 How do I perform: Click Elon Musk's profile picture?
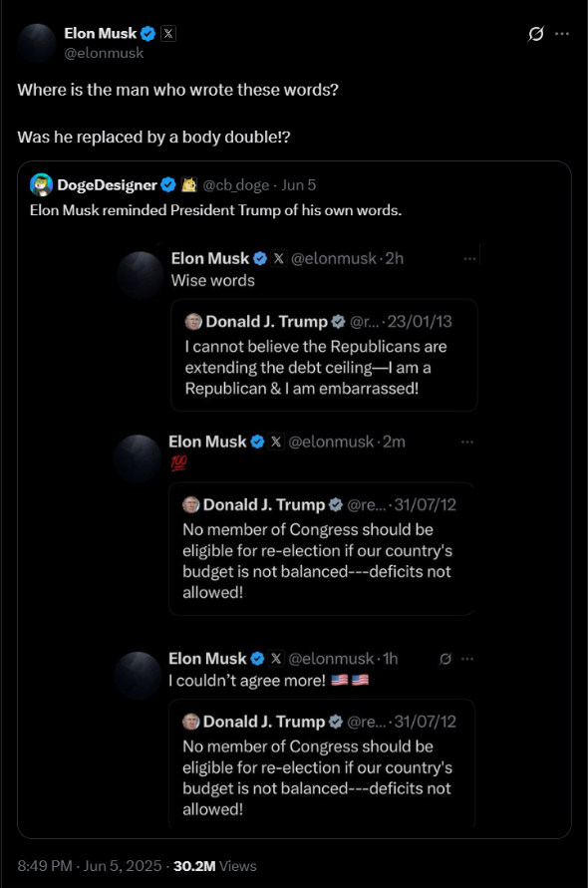click(x=37, y=43)
